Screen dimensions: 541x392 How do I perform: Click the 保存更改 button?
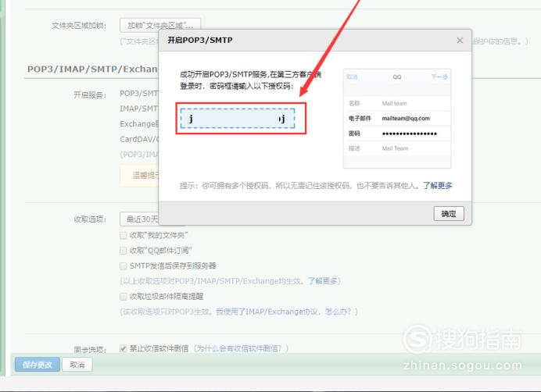(38, 365)
